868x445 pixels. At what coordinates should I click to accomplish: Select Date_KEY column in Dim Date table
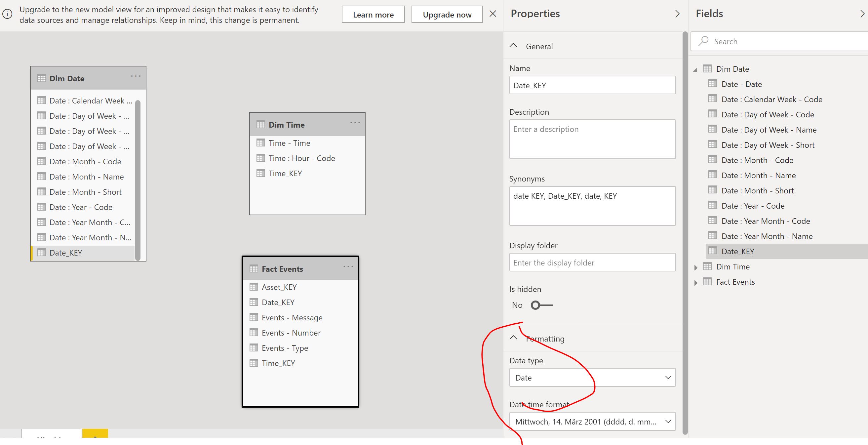(x=83, y=253)
